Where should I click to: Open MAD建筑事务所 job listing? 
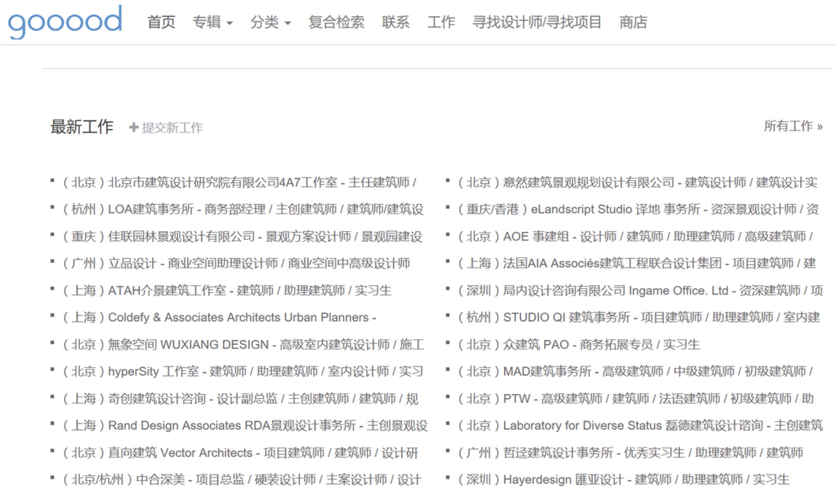[635, 371]
